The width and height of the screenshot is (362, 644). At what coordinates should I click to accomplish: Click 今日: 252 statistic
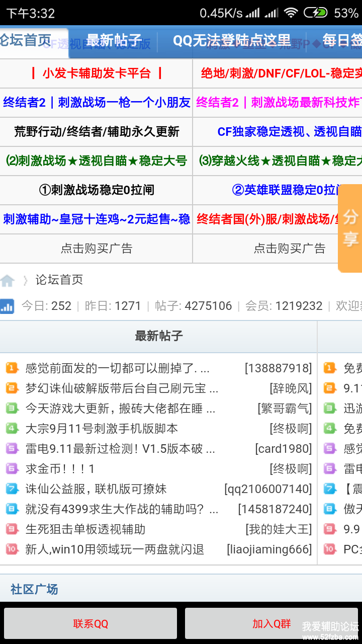46,306
